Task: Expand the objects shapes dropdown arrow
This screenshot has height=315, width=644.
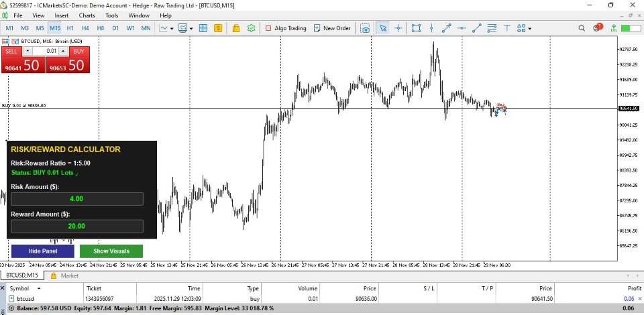Action: [530, 29]
